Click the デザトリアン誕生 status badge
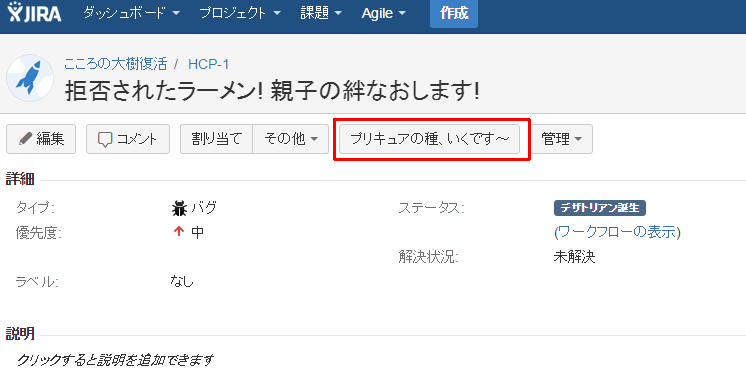746x389 pixels. 599,208
